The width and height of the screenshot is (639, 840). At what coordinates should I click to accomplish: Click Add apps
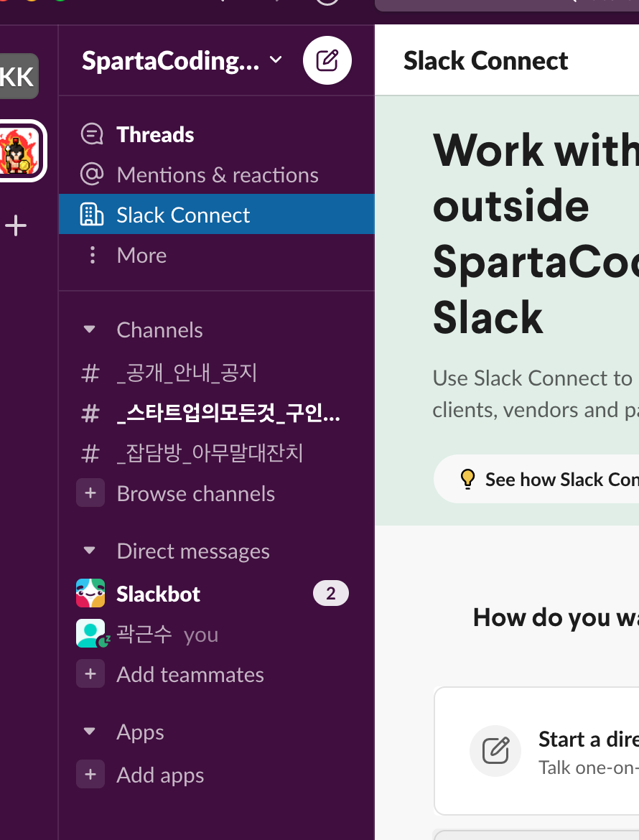(x=160, y=775)
